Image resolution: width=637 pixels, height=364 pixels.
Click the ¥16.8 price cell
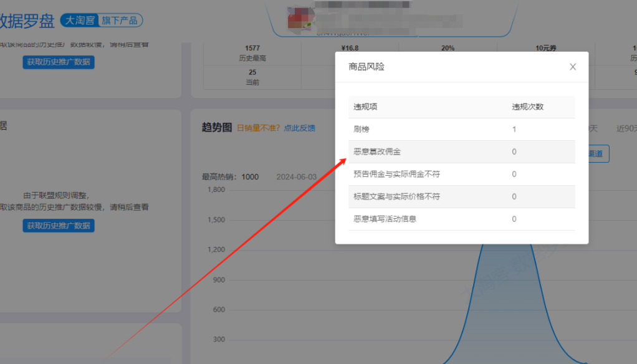pos(350,48)
